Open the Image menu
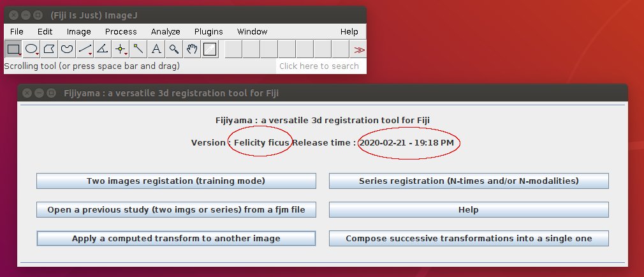 79,32
